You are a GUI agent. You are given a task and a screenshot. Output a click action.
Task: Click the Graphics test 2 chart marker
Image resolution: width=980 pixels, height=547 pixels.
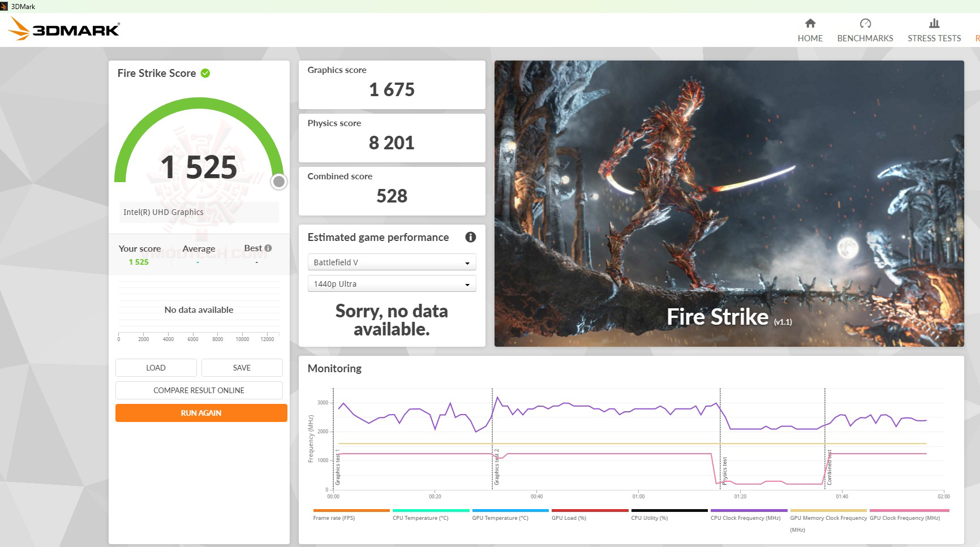click(x=497, y=467)
